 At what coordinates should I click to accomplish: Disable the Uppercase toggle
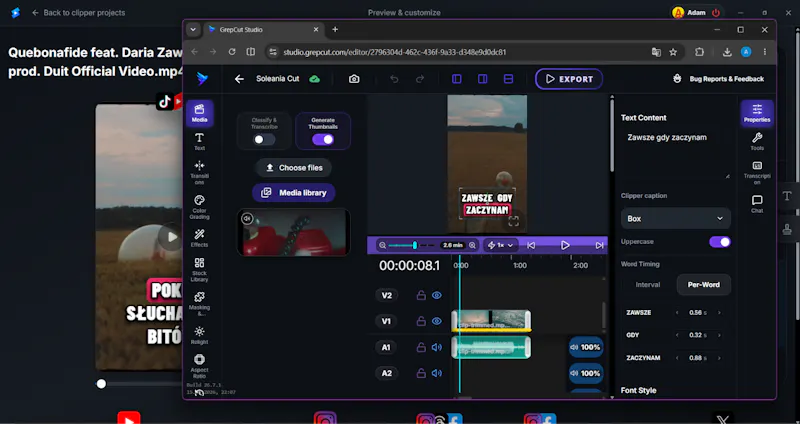[720, 242]
